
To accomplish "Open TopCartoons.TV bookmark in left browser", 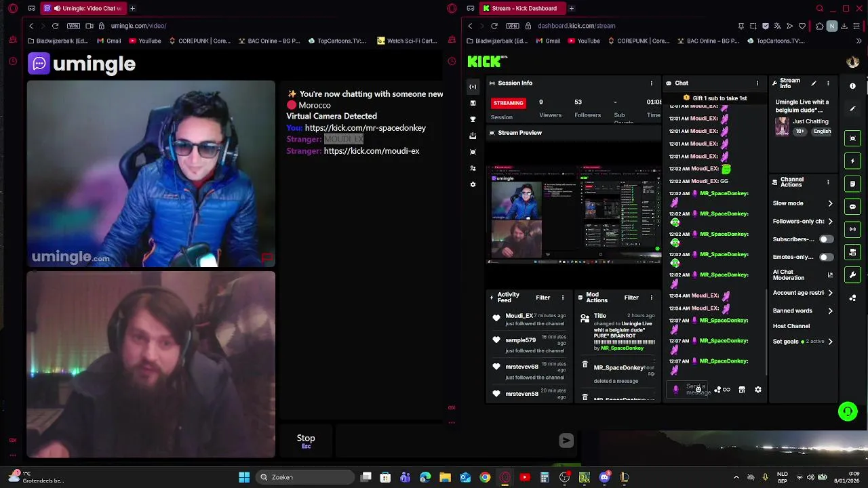I will 336,41.
